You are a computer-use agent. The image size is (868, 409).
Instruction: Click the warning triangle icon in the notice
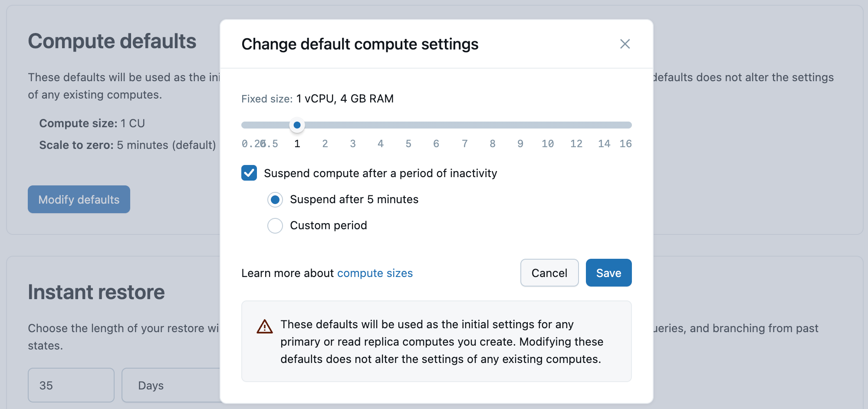(264, 326)
